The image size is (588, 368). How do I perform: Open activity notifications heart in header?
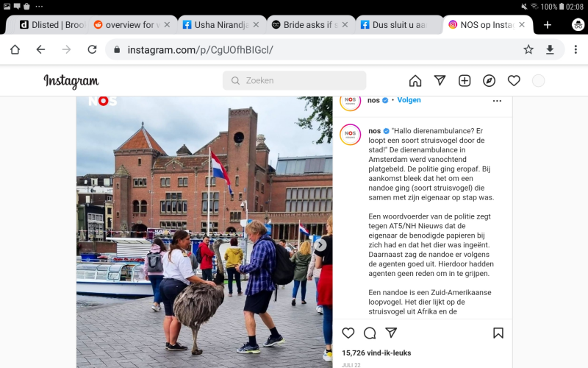[514, 81]
